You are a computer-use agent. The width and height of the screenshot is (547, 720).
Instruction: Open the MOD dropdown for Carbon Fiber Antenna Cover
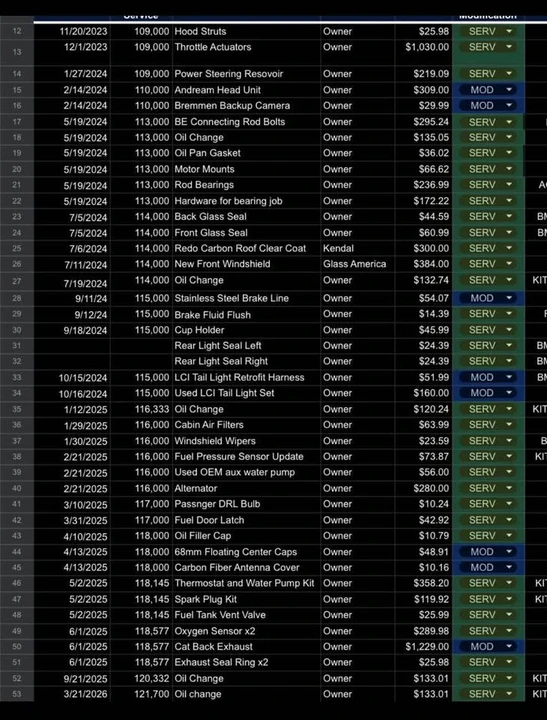click(509, 567)
